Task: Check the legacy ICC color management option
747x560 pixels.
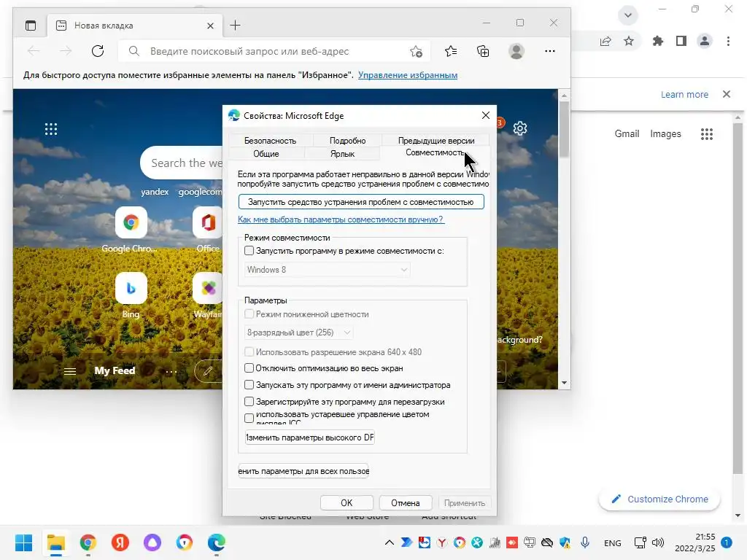Action: click(249, 418)
